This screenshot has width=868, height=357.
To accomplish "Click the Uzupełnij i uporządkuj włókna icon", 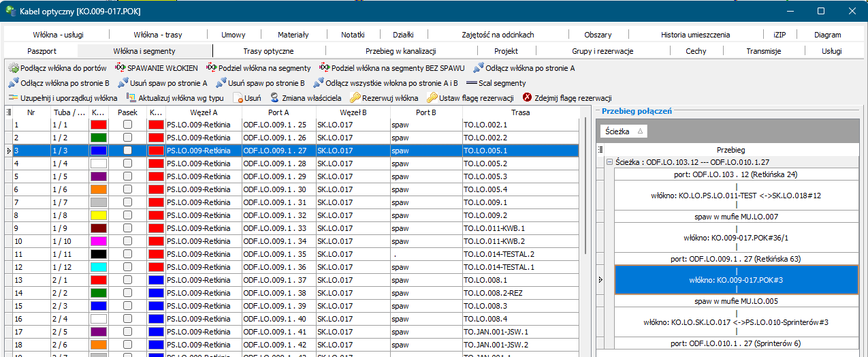I will pos(14,98).
